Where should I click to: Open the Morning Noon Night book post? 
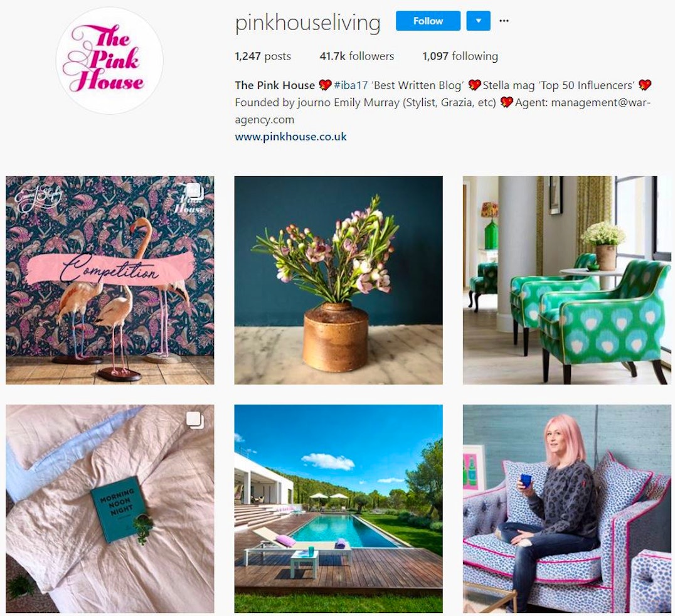[x=110, y=508]
